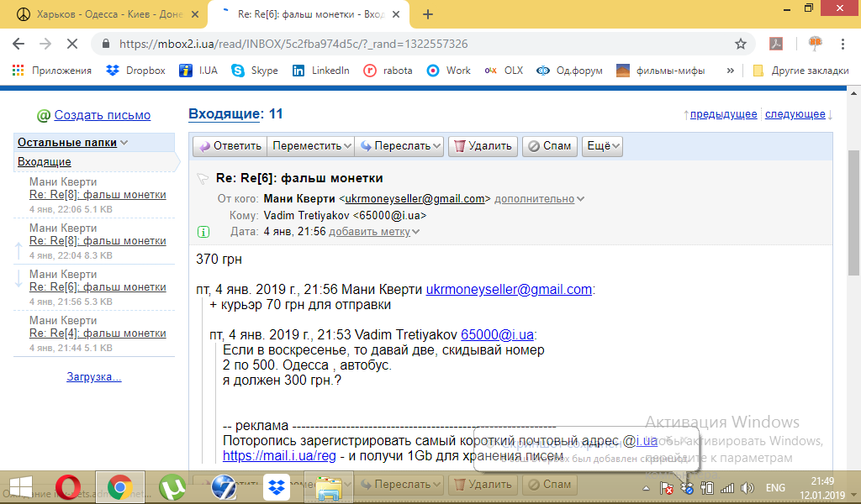Show hidden system tray icons
The height and width of the screenshot is (504, 861).
[647, 488]
